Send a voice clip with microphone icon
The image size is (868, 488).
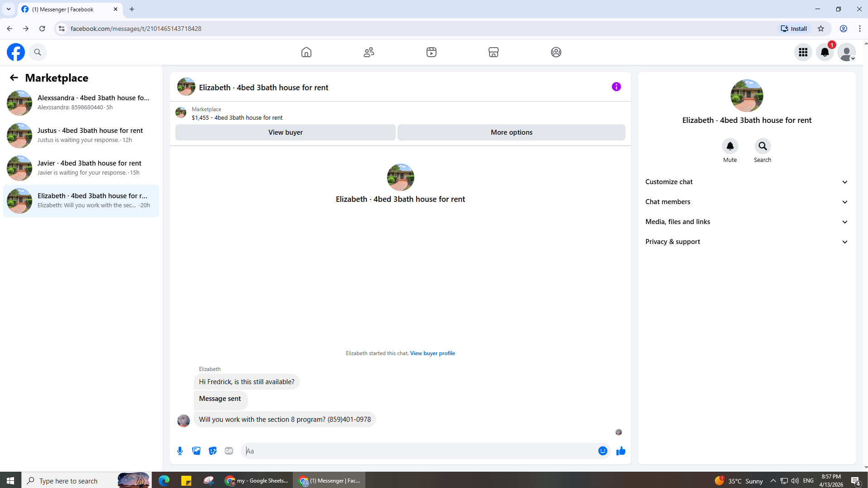pos(180,451)
